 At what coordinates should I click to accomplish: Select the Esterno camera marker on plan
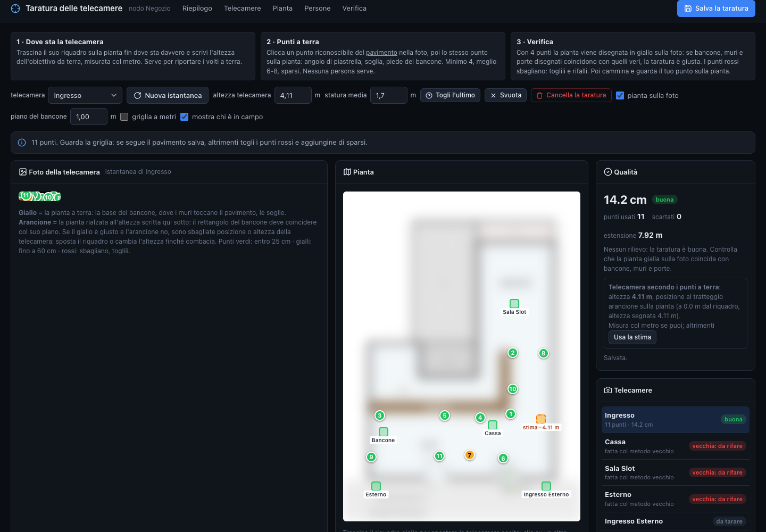pos(376,486)
